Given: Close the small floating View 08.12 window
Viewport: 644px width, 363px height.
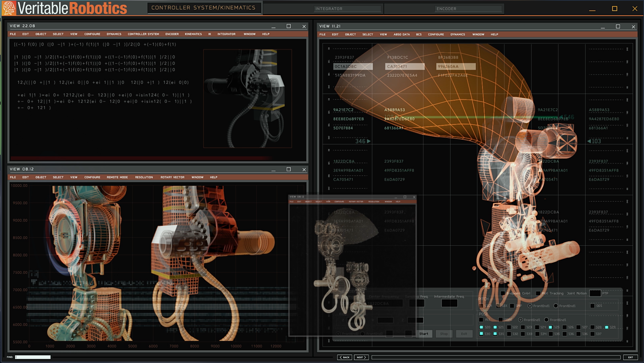Looking at the screenshot, I should click(414, 197).
